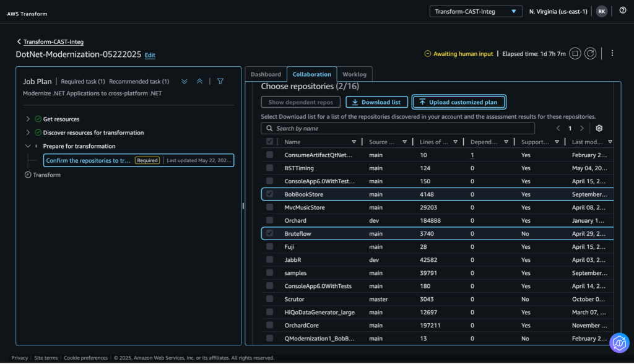Expand Discover resources for transformation step

point(28,132)
